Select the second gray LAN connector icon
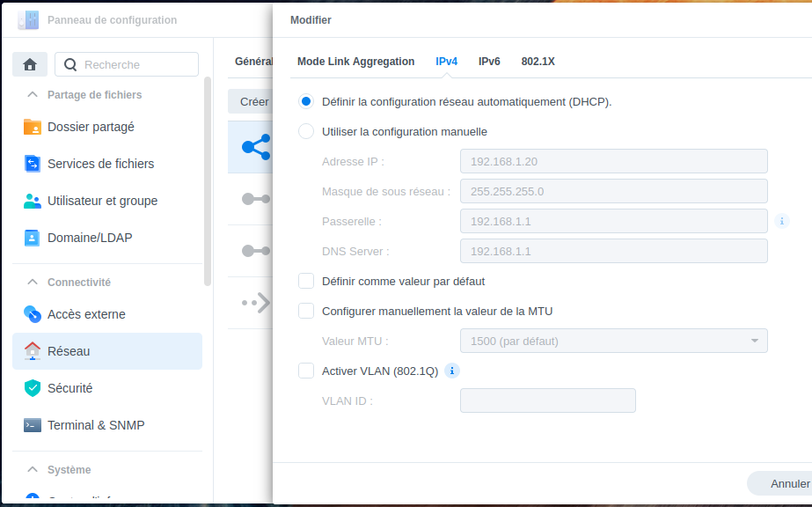 tap(256, 251)
